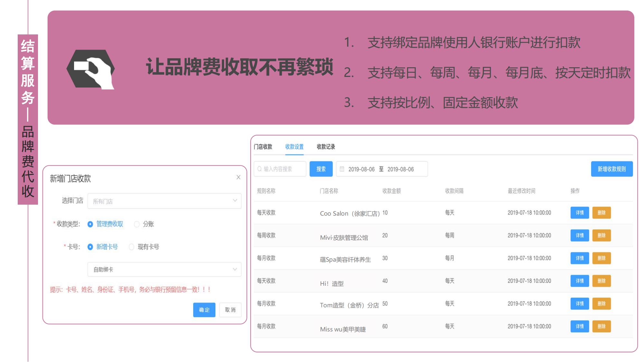
Task: Open the date range picker 2019-08-06
Action: [x=382, y=169]
